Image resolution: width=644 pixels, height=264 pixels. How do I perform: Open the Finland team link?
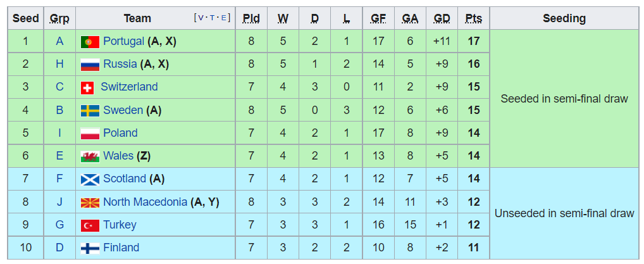tap(121, 248)
